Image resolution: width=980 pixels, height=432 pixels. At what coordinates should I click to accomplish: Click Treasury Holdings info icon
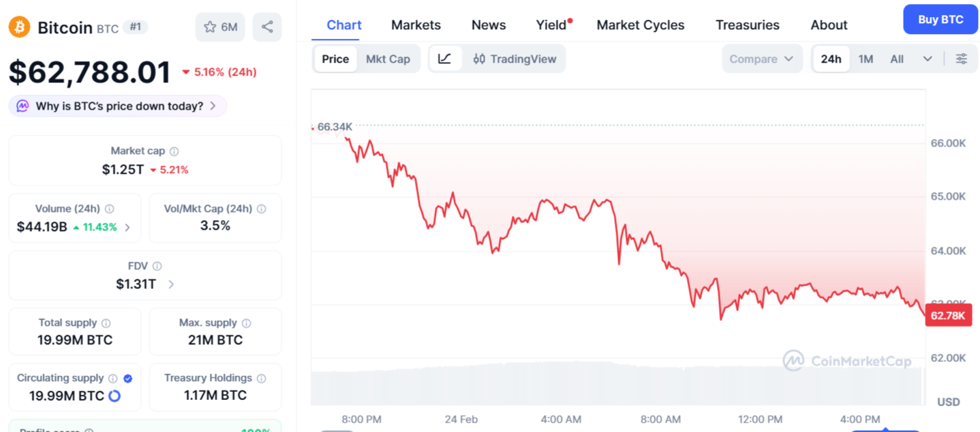click(261, 378)
